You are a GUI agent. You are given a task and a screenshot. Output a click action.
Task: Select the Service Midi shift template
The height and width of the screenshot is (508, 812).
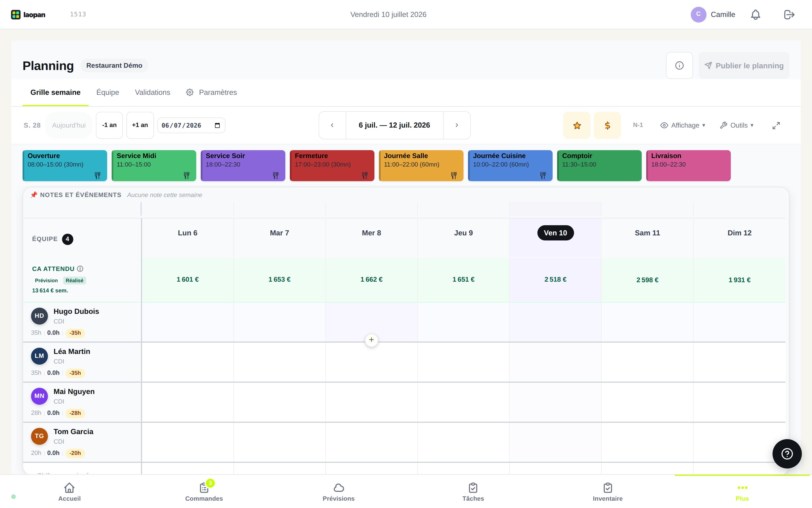154,166
